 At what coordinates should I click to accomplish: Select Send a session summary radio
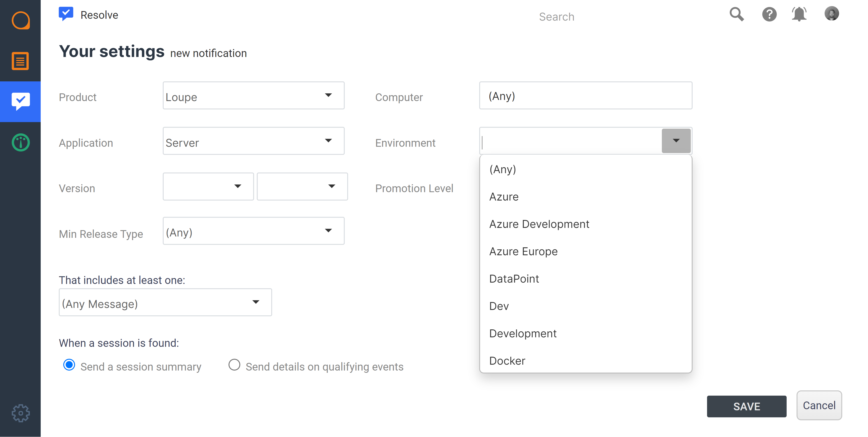pos(69,365)
